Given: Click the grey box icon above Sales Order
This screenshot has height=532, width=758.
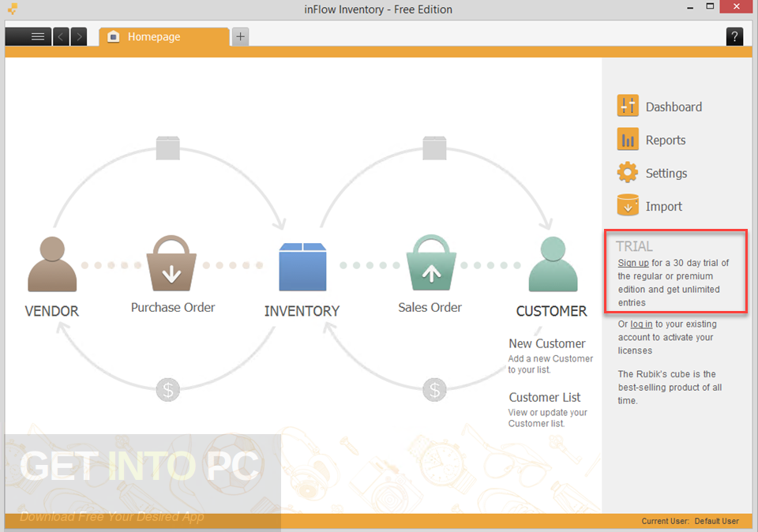Looking at the screenshot, I should [x=434, y=148].
